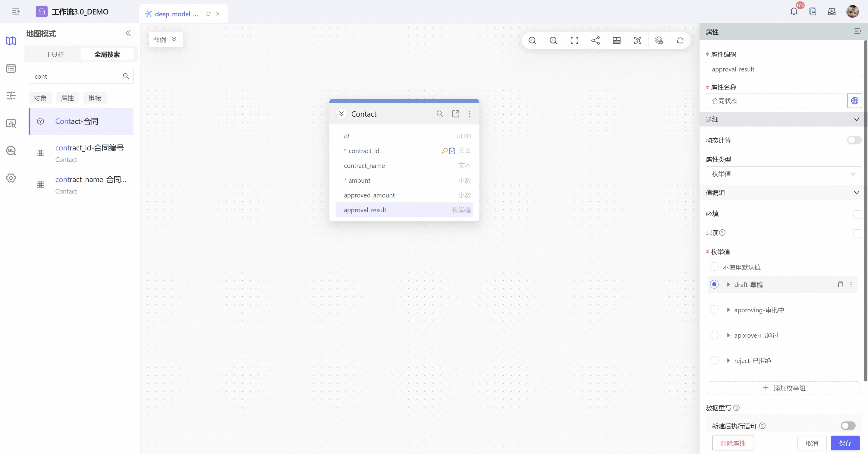Click the 保存 button

[x=845, y=443]
